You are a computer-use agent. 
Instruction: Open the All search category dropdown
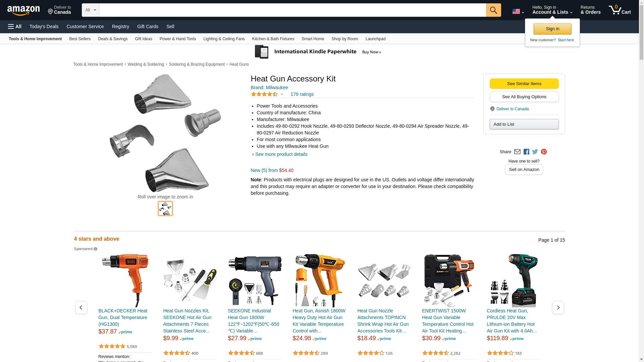[91, 10]
